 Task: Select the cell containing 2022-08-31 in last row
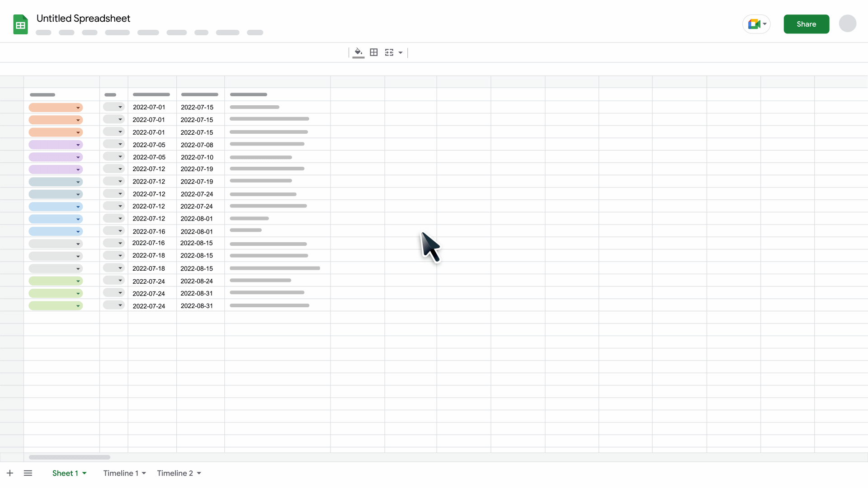point(197,306)
